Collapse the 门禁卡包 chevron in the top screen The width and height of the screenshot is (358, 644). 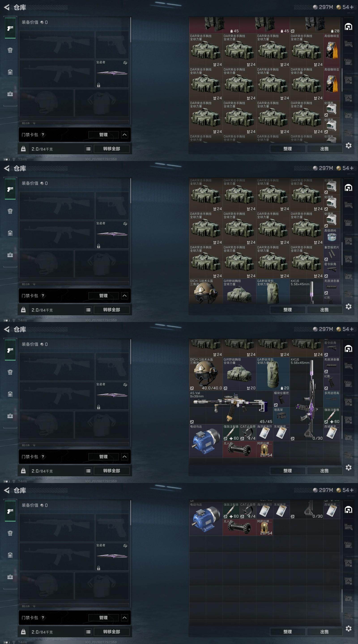tap(125, 135)
